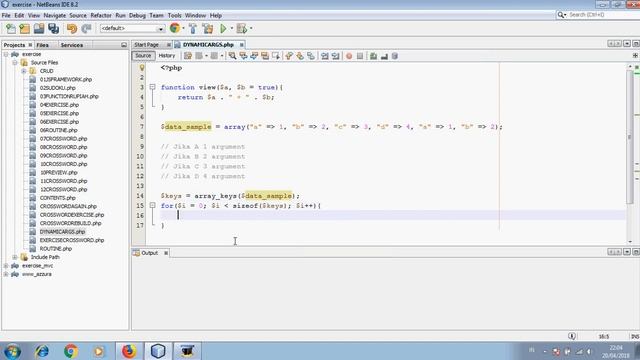640x360 pixels.
Task: Expand the exercise_mvc project node
Action: pyautogui.click(x=6, y=266)
